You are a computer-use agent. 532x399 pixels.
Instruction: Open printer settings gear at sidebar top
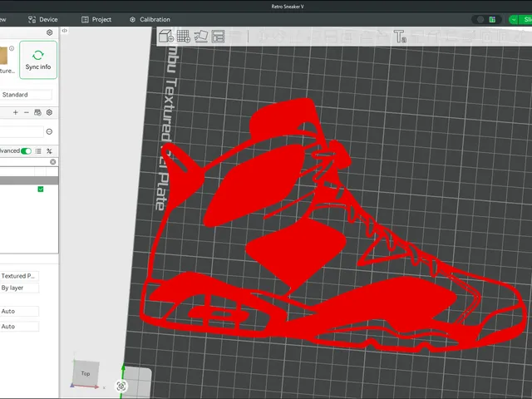tap(50, 32)
